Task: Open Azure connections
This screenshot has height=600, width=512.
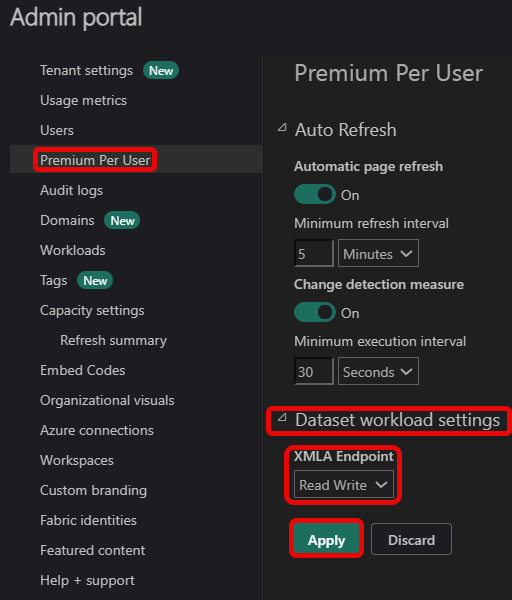Action: click(97, 430)
